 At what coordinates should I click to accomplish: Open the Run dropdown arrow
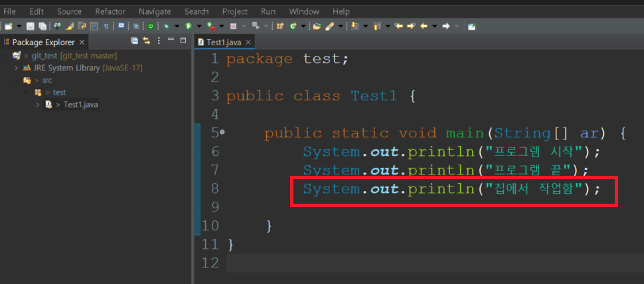(x=199, y=27)
